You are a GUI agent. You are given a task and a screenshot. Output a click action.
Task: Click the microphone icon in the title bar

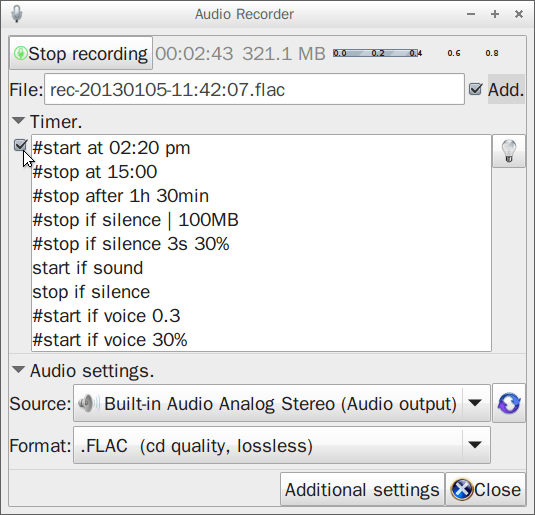coord(17,14)
